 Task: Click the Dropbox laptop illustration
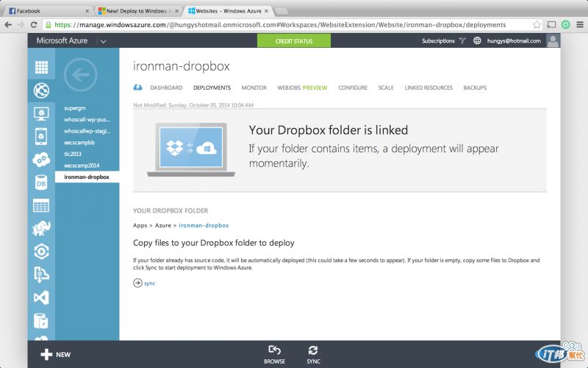pyautogui.click(x=191, y=149)
